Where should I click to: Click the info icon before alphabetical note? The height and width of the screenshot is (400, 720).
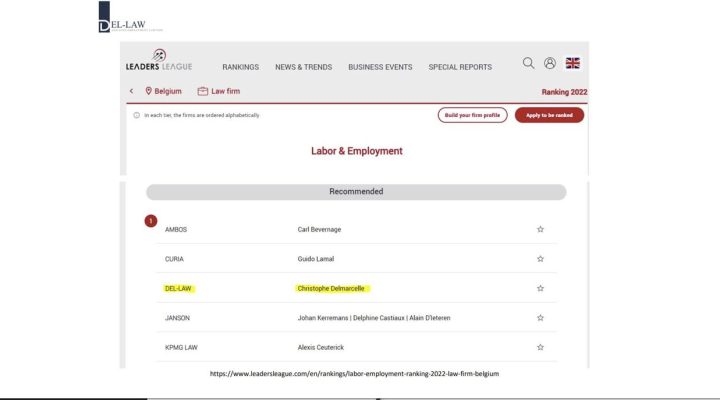(136, 115)
